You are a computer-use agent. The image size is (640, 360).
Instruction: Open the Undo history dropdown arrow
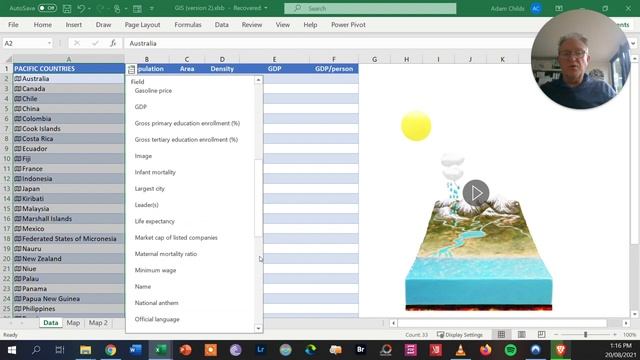point(89,9)
